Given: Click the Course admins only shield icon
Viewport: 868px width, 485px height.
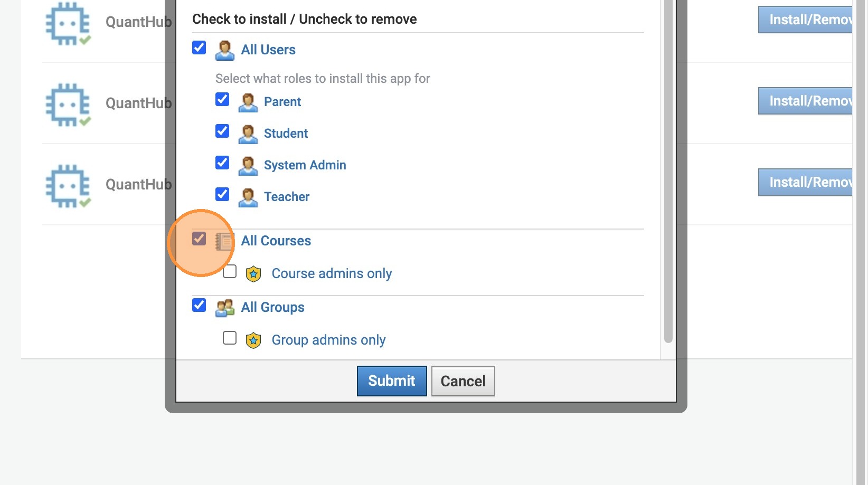Looking at the screenshot, I should (253, 274).
